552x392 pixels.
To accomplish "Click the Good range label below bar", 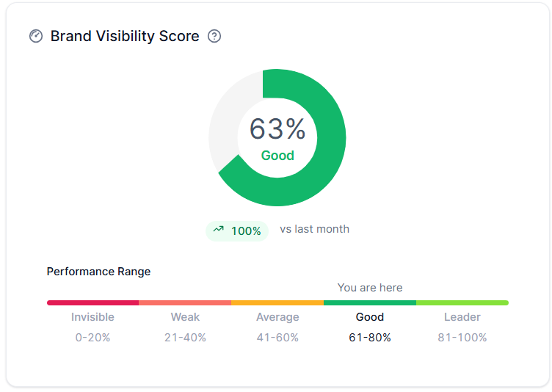I will (x=370, y=317).
